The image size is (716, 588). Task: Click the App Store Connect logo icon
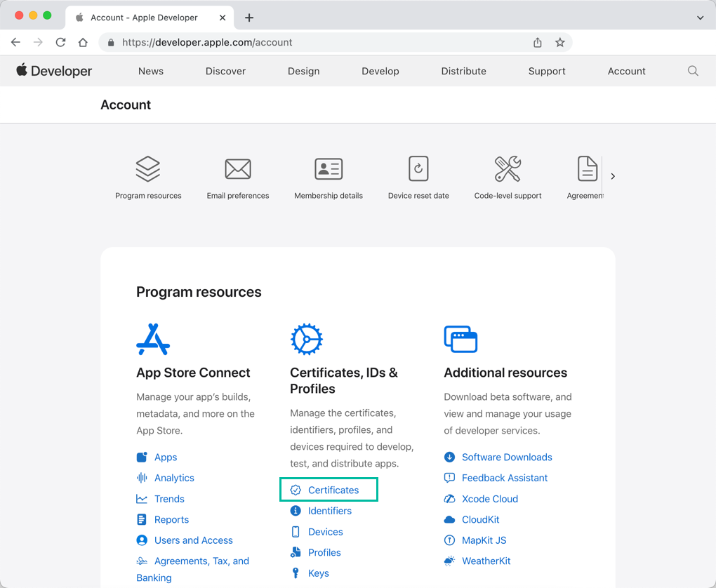[x=153, y=340]
